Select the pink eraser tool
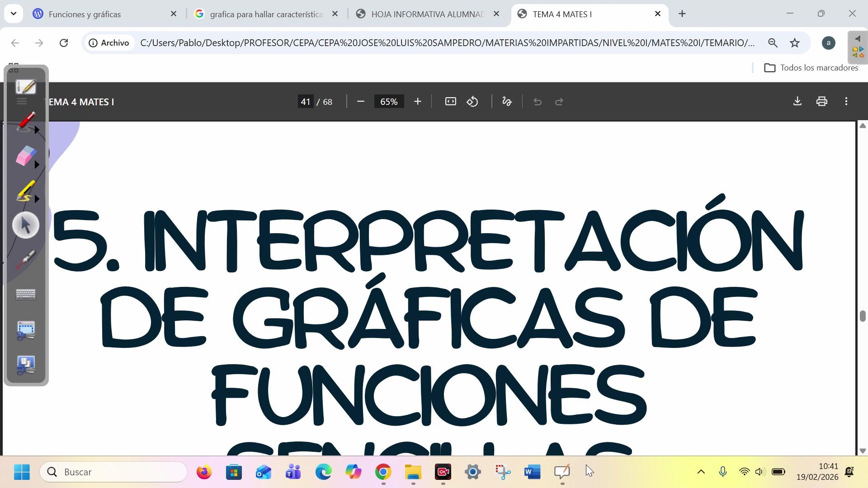The height and width of the screenshot is (488, 868). pyautogui.click(x=25, y=156)
